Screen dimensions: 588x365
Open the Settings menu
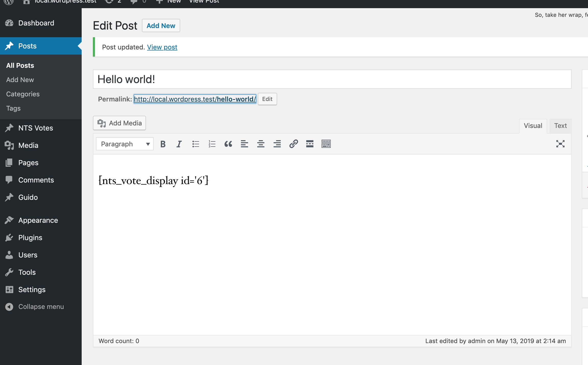pyautogui.click(x=41, y=290)
